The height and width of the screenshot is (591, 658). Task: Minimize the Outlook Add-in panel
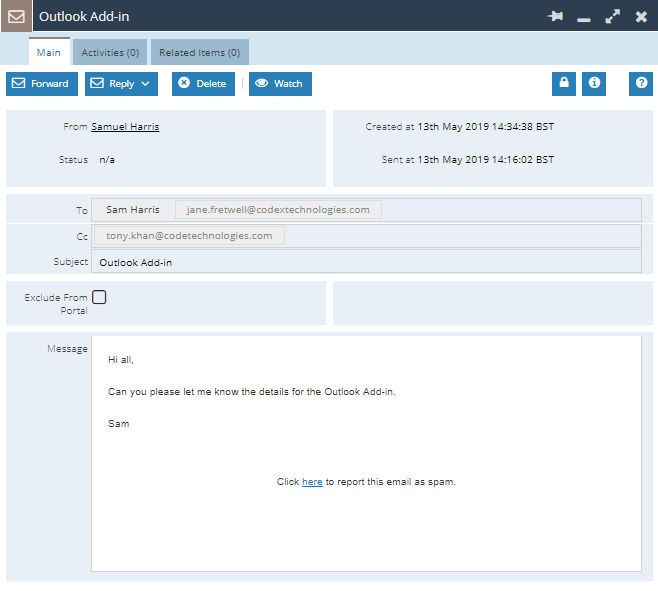click(x=583, y=20)
